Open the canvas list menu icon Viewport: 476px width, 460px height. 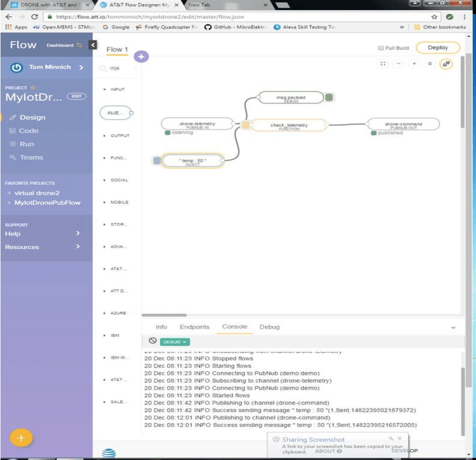[x=430, y=64]
